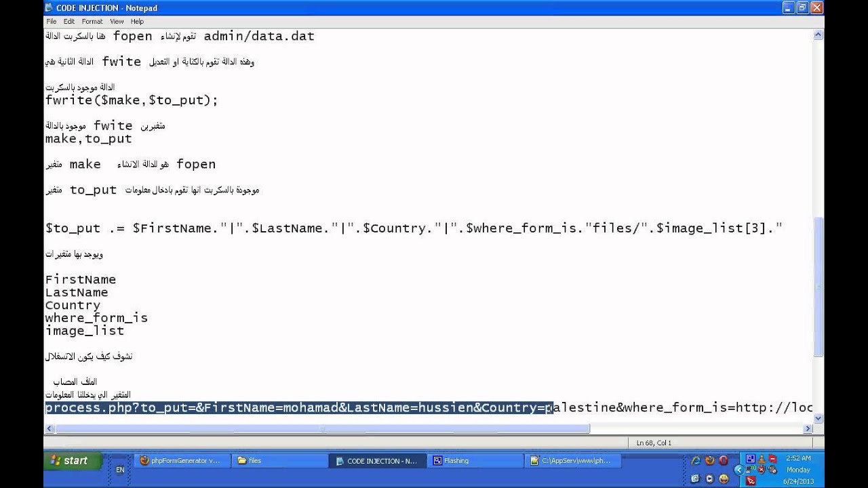Click the EN language bar indicator
The image size is (868, 488).
coord(120,470)
